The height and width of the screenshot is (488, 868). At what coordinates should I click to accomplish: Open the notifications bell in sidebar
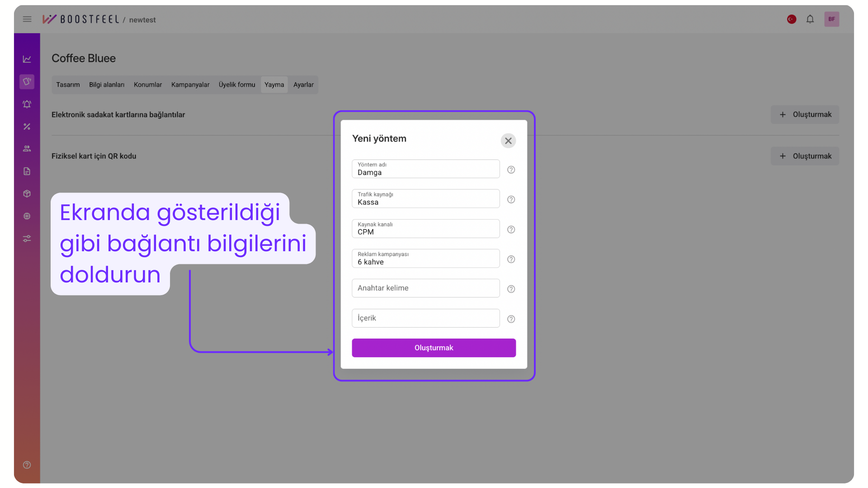(27, 104)
